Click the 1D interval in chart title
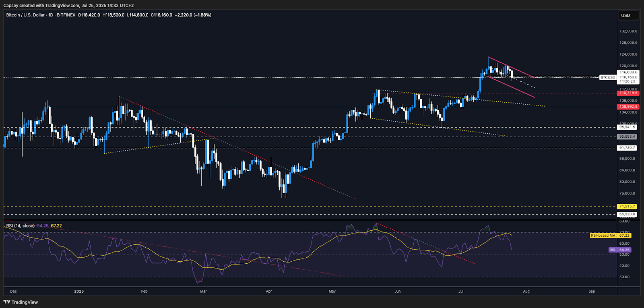The image size is (644, 308). click(x=51, y=15)
